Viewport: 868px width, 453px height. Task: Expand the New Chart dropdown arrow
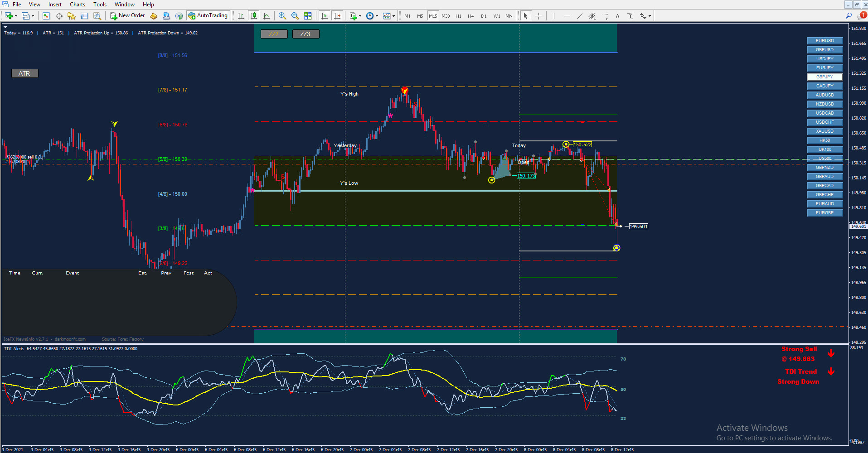pos(16,16)
